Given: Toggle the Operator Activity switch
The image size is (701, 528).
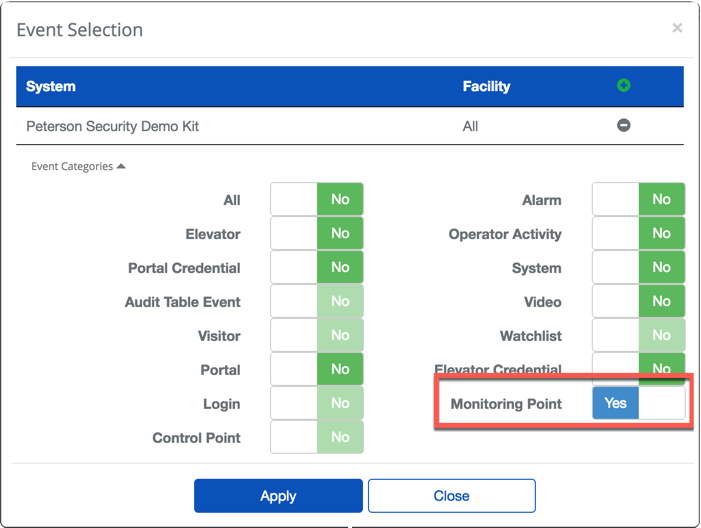Looking at the screenshot, I should (x=639, y=234).
